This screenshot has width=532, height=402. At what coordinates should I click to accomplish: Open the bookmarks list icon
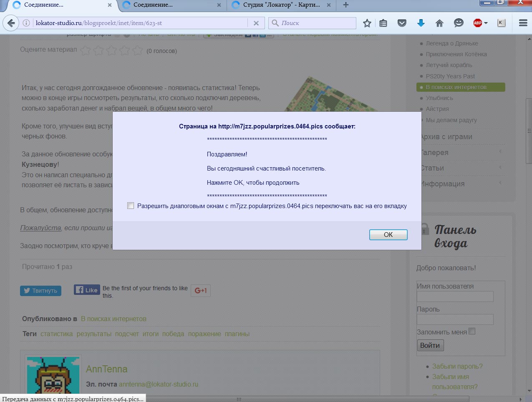coord(383,23)
